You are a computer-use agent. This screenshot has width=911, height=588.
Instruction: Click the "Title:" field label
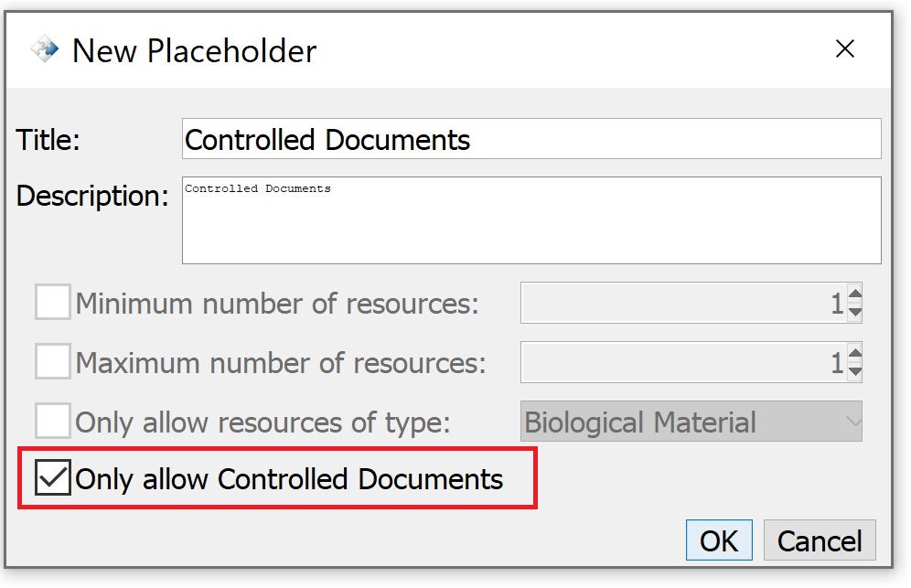click(48, 140)
